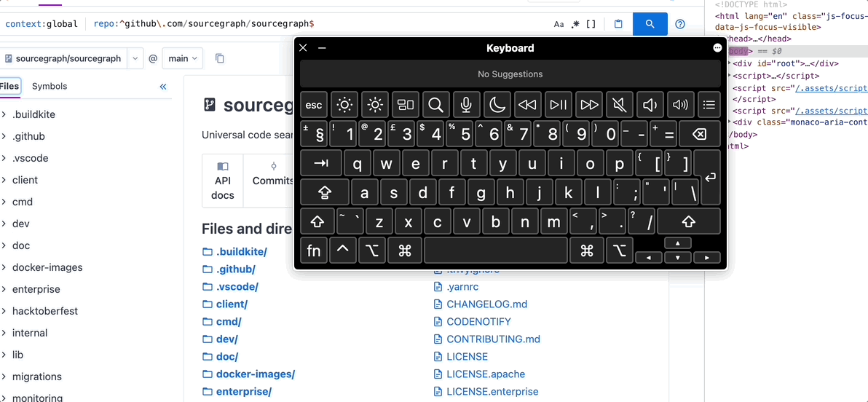Image resolution: width=868 pixels, height=402 pixels.
Task: Open the docker-images/ directory link
Action: pos(255,374)
